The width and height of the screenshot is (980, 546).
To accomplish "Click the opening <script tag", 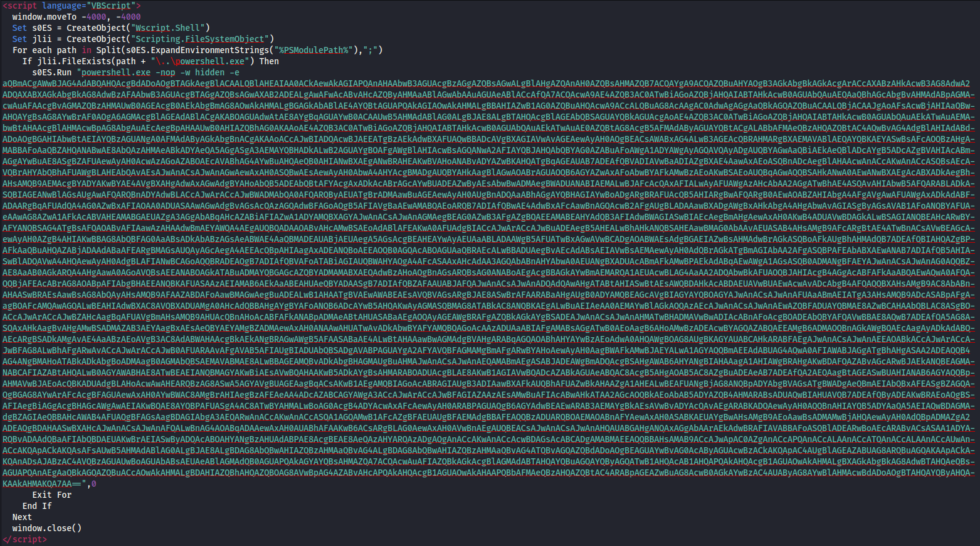I will (20, 6).
